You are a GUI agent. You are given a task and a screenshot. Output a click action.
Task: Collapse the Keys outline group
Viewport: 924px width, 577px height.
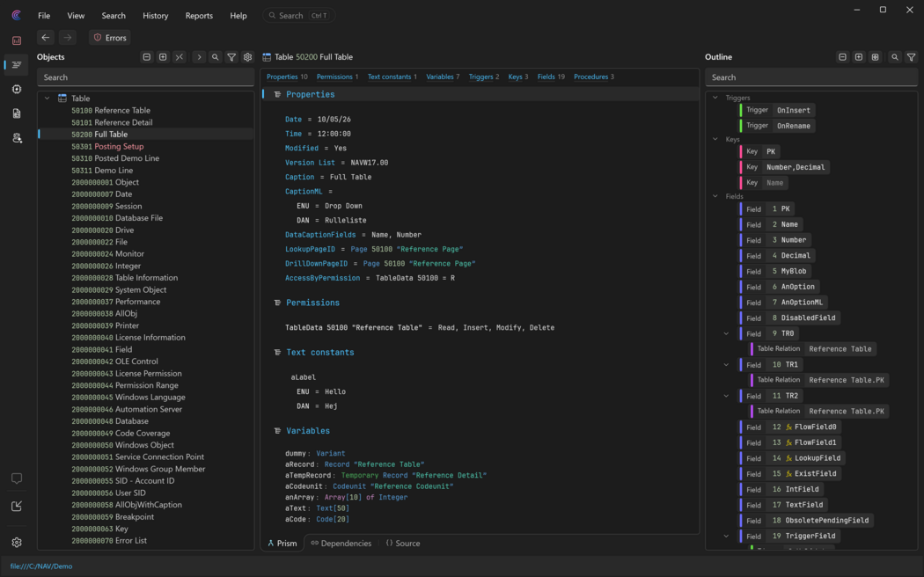pos(715,140)
